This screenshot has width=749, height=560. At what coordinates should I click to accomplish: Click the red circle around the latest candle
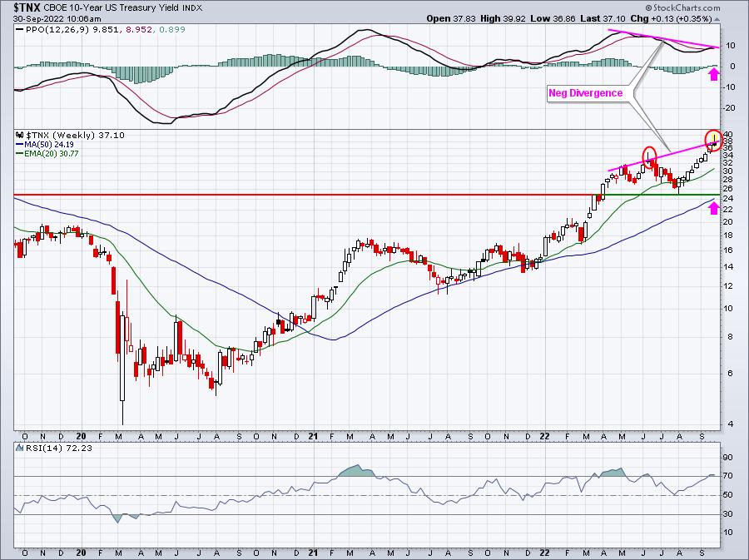click(x=714, y=141)
